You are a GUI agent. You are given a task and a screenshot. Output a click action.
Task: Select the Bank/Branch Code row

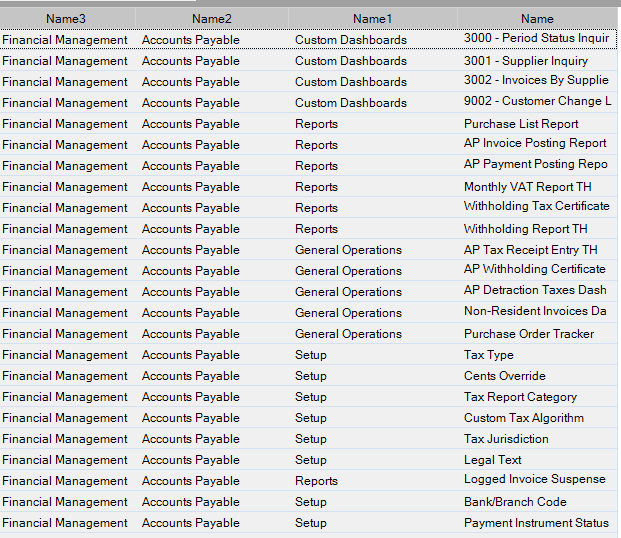pyautogui.click(x=309, y=502)
